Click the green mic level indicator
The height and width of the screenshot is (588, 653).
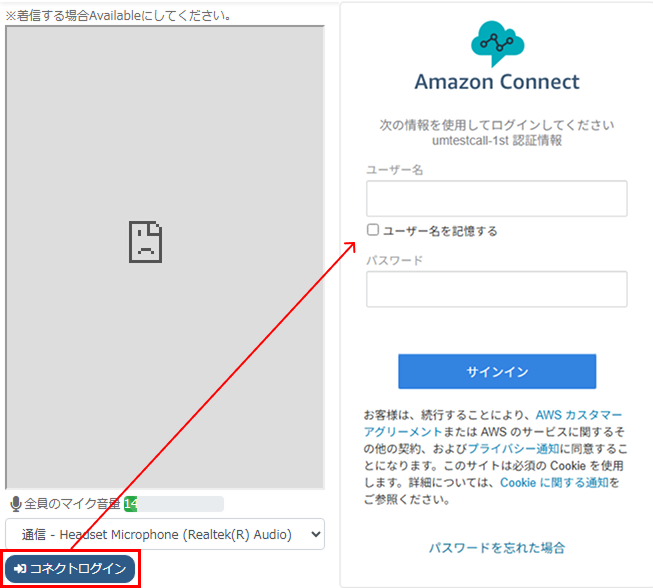point(130,504)
